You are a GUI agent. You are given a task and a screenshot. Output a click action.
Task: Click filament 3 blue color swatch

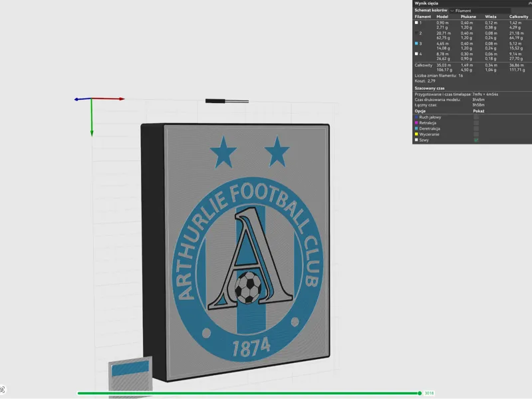[416, 43]
